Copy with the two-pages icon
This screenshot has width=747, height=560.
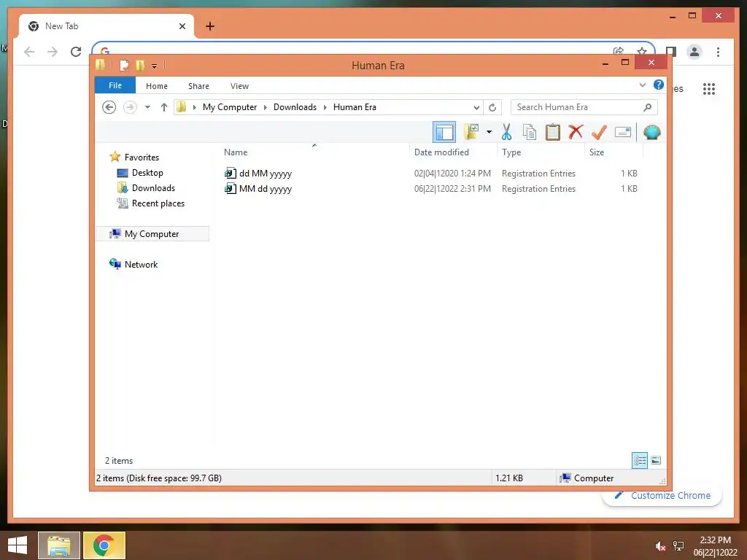pos(530,132)
